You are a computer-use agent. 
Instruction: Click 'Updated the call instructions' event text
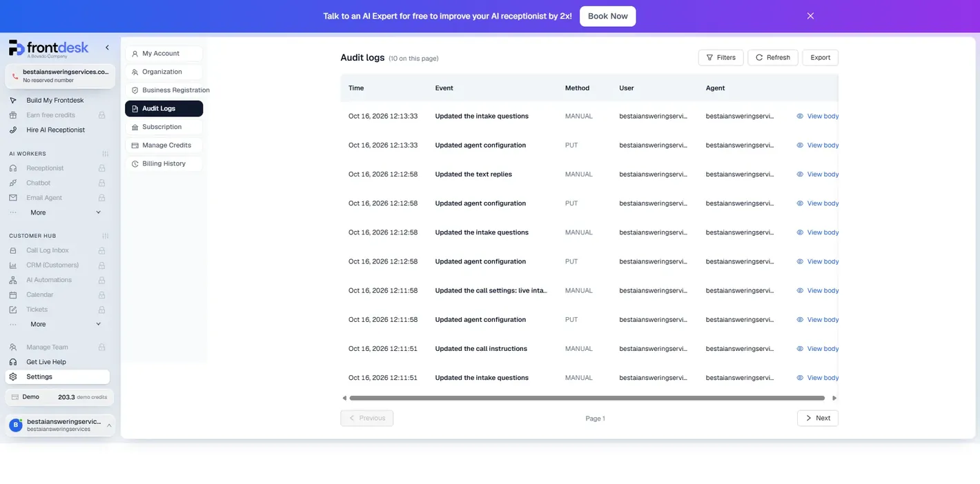pos(481,349)
